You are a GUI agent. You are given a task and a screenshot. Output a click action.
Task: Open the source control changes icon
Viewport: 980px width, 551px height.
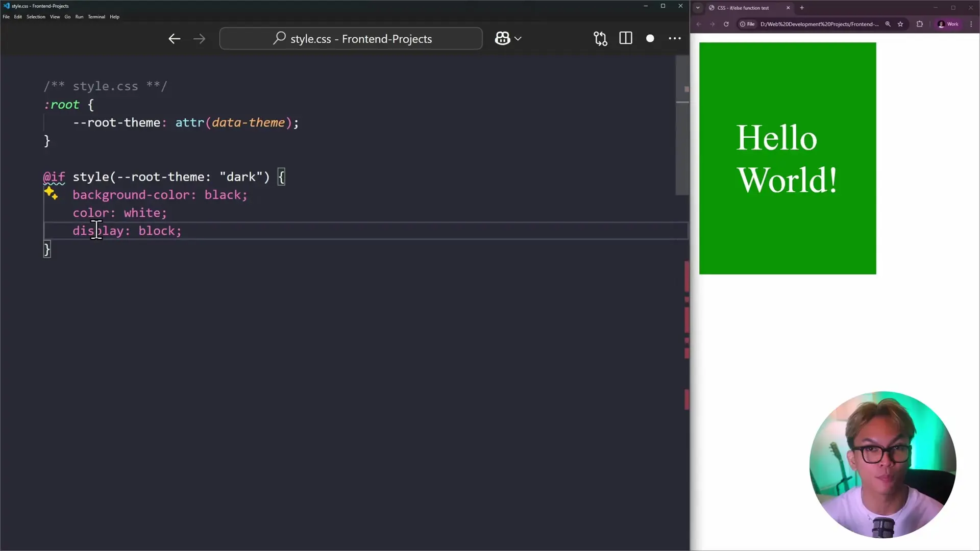[600, 39]
